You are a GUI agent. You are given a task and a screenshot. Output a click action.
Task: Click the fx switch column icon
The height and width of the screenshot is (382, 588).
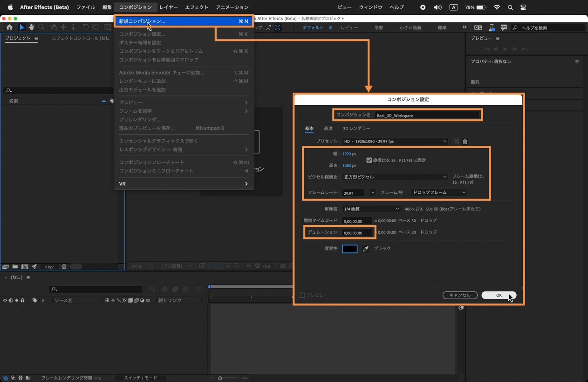(x=124, y=300)
